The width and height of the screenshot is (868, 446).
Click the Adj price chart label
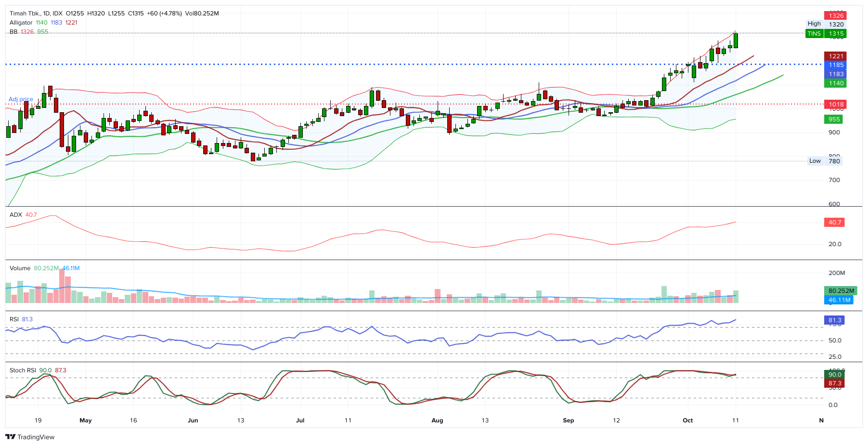tap(20, 99)
